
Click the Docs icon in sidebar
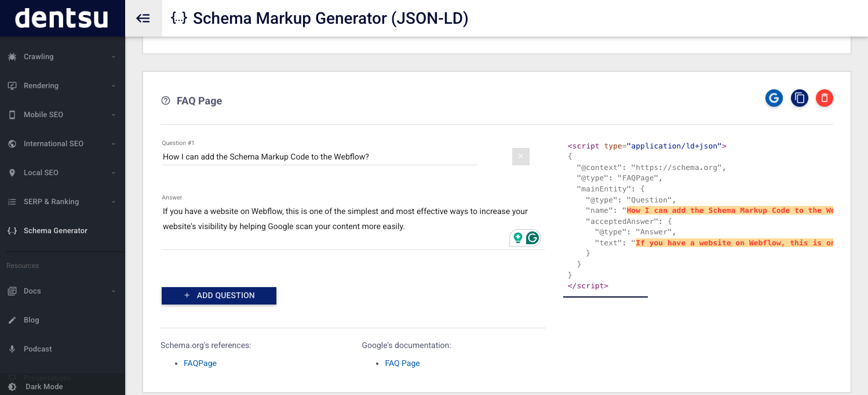click(x=12, y=291)
